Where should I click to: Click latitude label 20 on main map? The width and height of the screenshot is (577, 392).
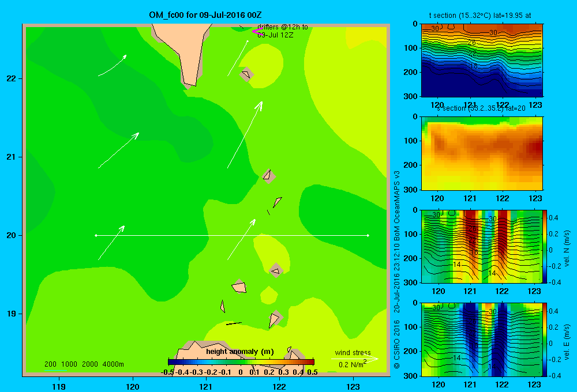click(12, 235)
